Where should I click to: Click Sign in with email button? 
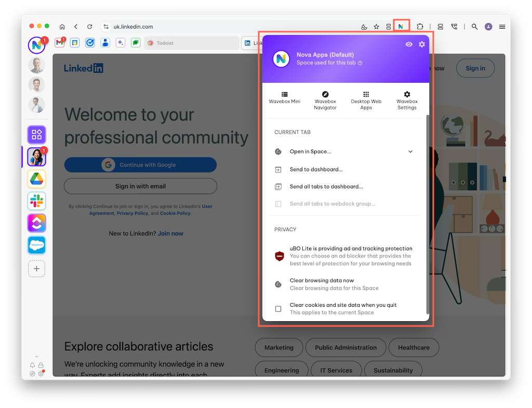(140, 186)
